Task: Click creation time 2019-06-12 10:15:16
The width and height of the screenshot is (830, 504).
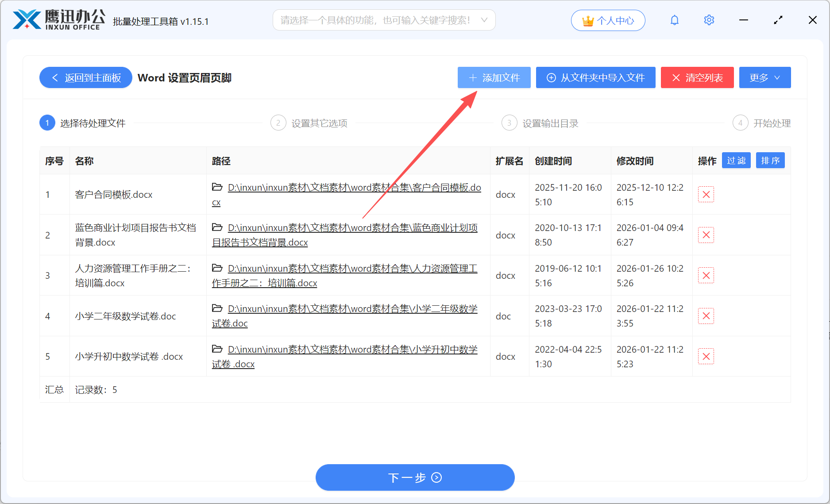Action: (x=568, y=275)
